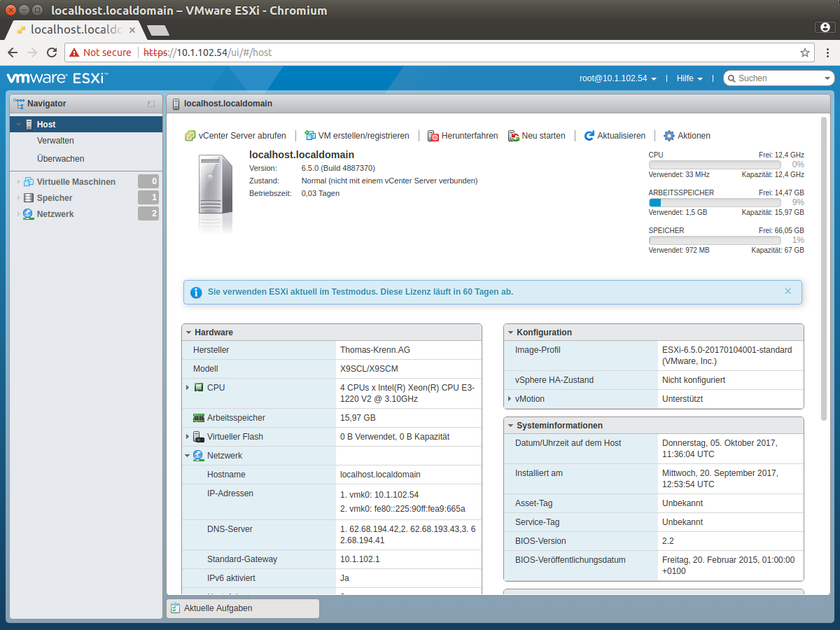The height and width of the screenshot is (630, 840).
Task: Open VM erstellen/registrieren wizard
Action: pyautogui.click(x=356, y=136)
